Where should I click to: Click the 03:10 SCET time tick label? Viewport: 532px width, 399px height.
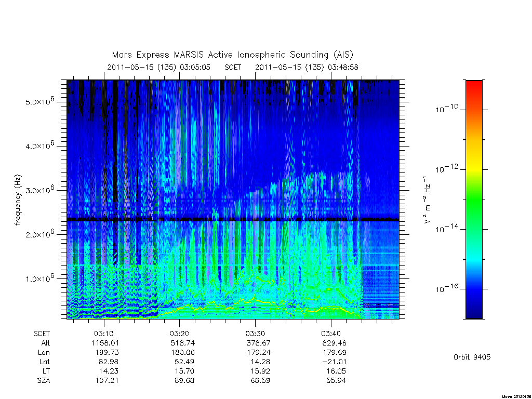[103, 334]
